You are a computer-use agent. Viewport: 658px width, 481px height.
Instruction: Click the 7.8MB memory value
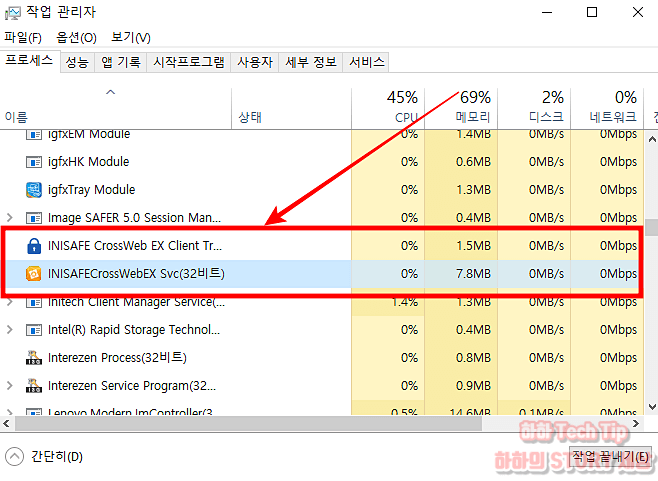click(473, 274)
